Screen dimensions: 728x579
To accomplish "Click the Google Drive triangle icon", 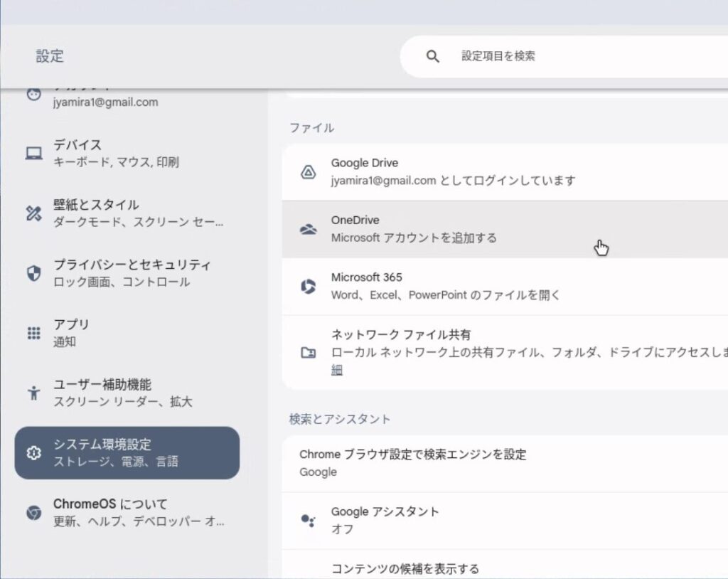I will (x=309, y=172).
